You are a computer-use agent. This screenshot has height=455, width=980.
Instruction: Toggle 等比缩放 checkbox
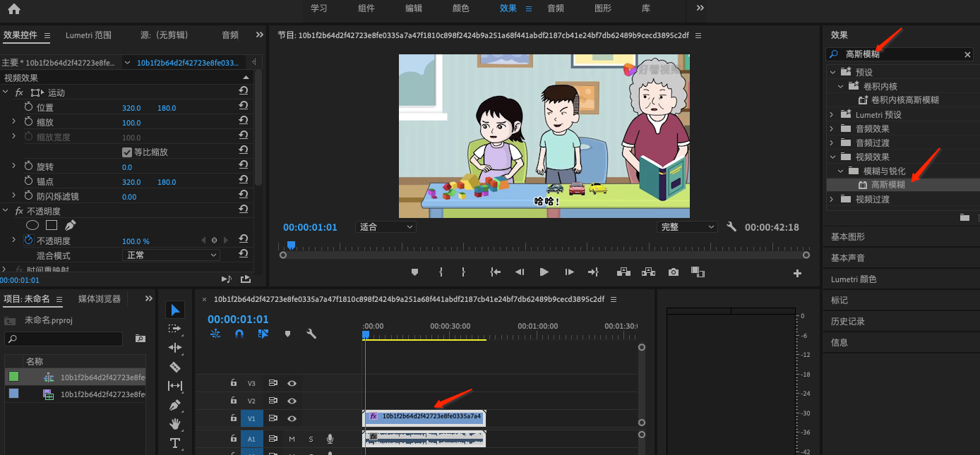click(x=127, y=152)
